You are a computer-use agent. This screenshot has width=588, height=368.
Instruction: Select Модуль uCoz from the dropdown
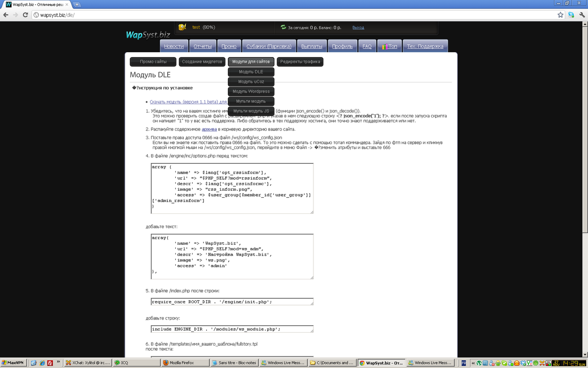[x=251, y=82]
